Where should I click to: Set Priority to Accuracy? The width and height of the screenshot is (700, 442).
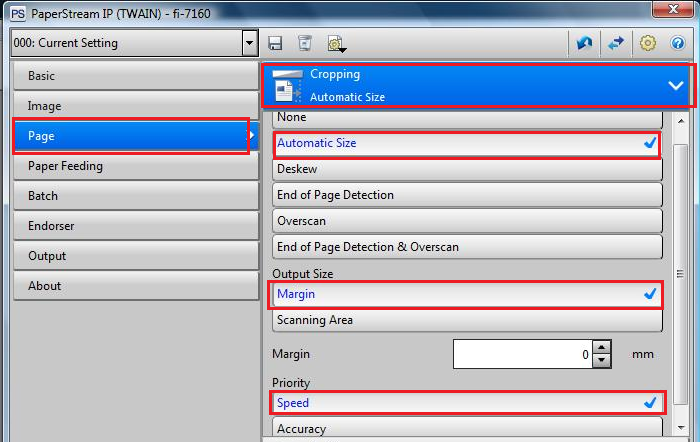[467, 428]
